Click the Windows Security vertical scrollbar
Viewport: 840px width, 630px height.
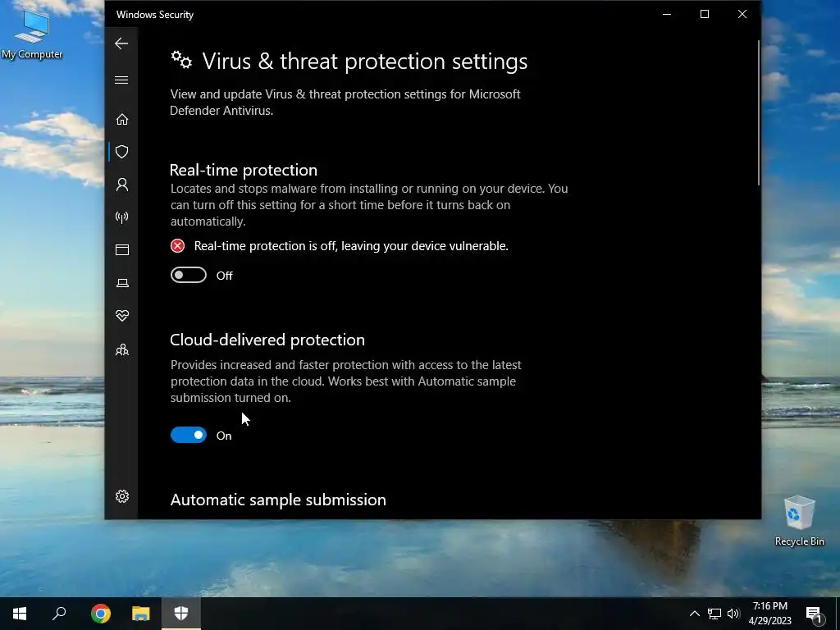coord(758,113)
